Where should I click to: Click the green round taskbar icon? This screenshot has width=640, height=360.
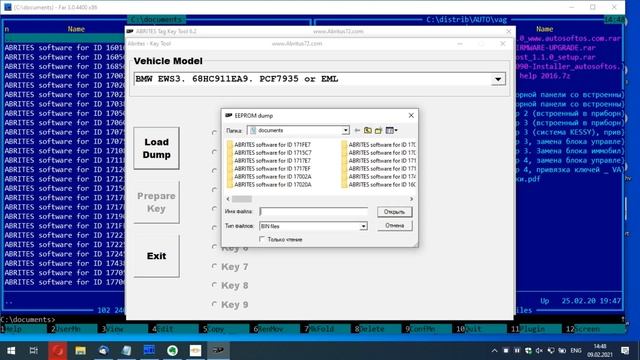(x=172, y=351)
